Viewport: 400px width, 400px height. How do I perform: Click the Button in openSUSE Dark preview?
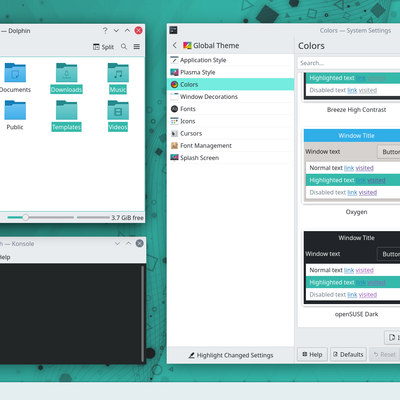click(389, 254)
